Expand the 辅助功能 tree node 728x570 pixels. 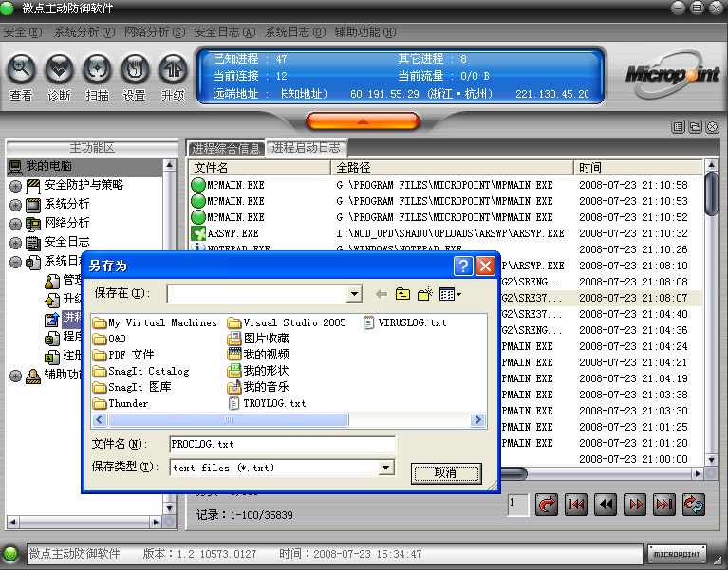tap(16, 376)
